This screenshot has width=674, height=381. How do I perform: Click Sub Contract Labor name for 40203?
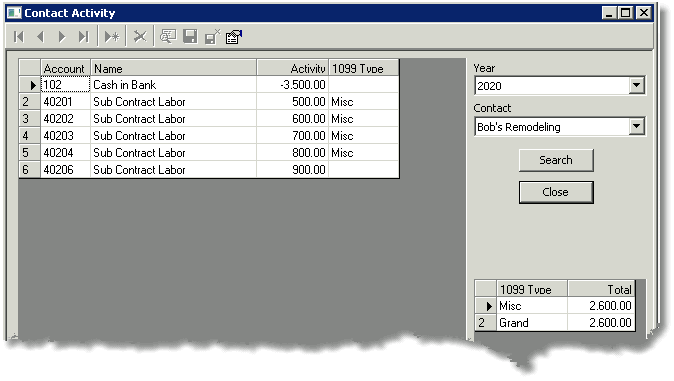[174, 136]
